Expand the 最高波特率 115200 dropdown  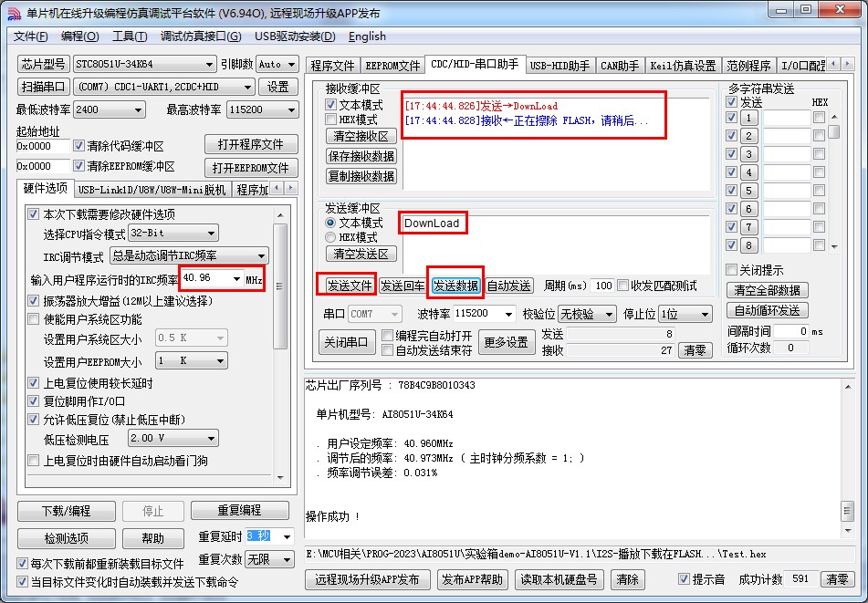click(x=291, y=110)
